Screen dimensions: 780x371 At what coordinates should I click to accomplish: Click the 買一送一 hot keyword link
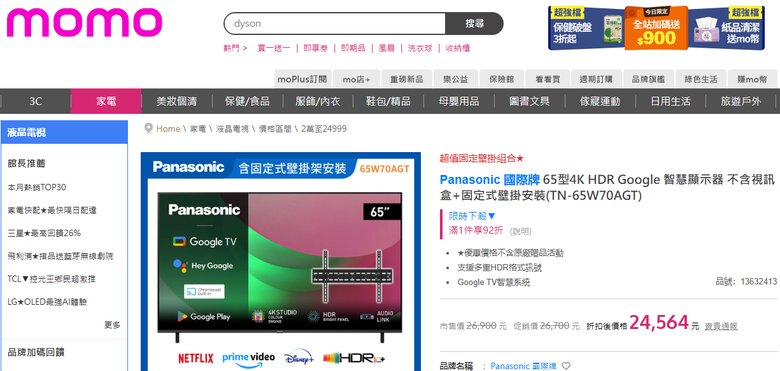pyautogui.click(x=274, y=48)
